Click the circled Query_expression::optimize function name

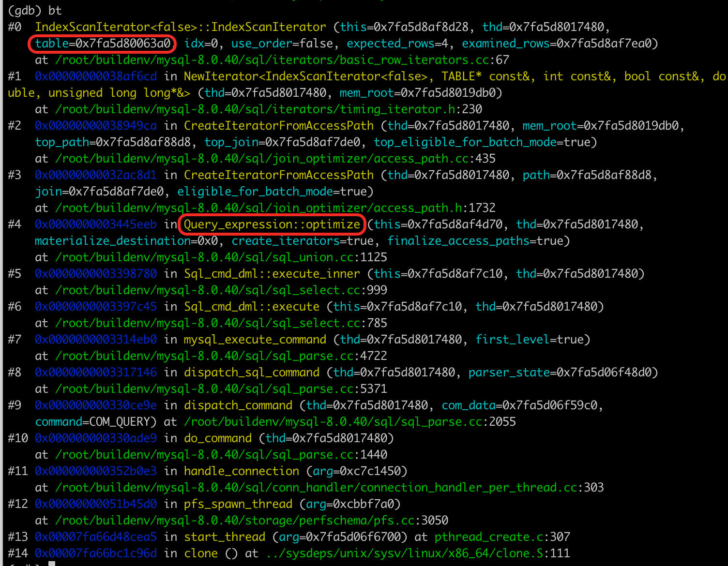pos(272,224)
